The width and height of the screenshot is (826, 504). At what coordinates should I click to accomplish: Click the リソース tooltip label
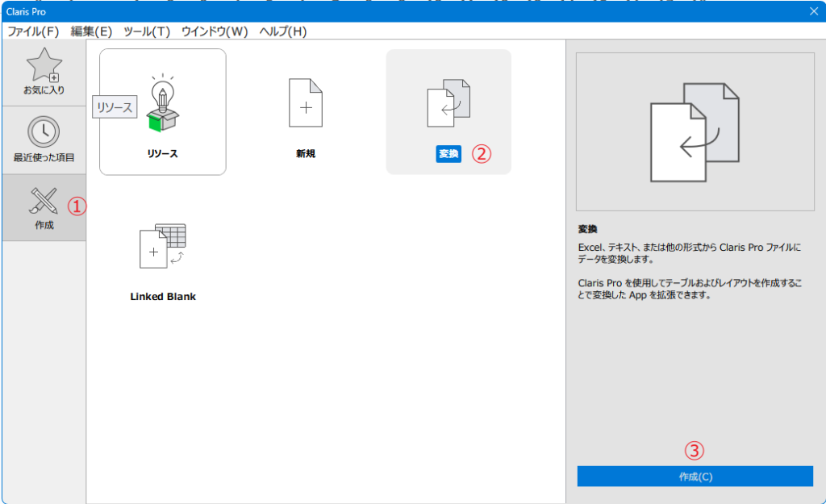115,107
